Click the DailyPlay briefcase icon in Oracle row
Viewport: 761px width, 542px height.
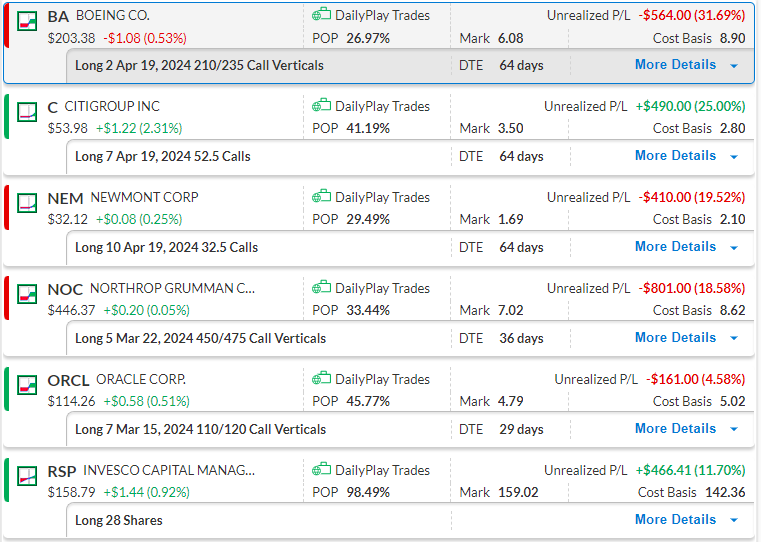[321, 378]
